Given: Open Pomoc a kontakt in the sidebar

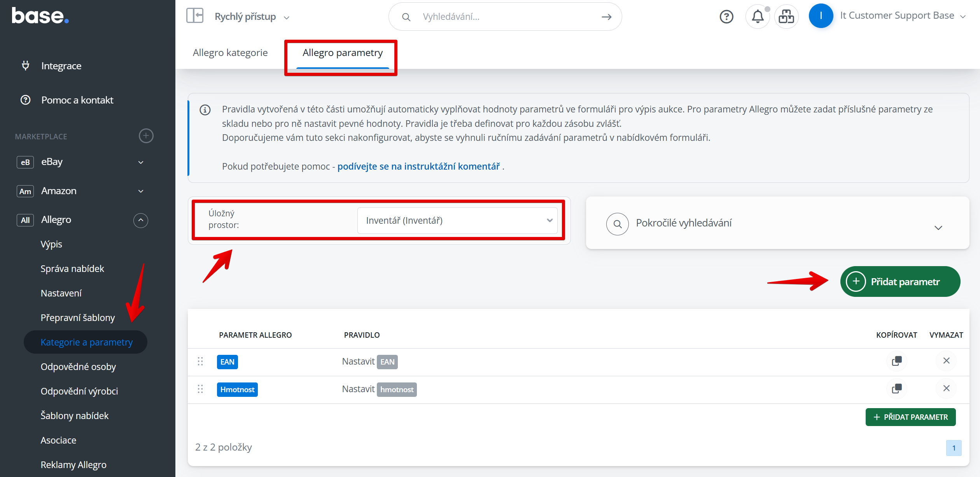Looking at the screenshot, I should (x=77, y=100).
